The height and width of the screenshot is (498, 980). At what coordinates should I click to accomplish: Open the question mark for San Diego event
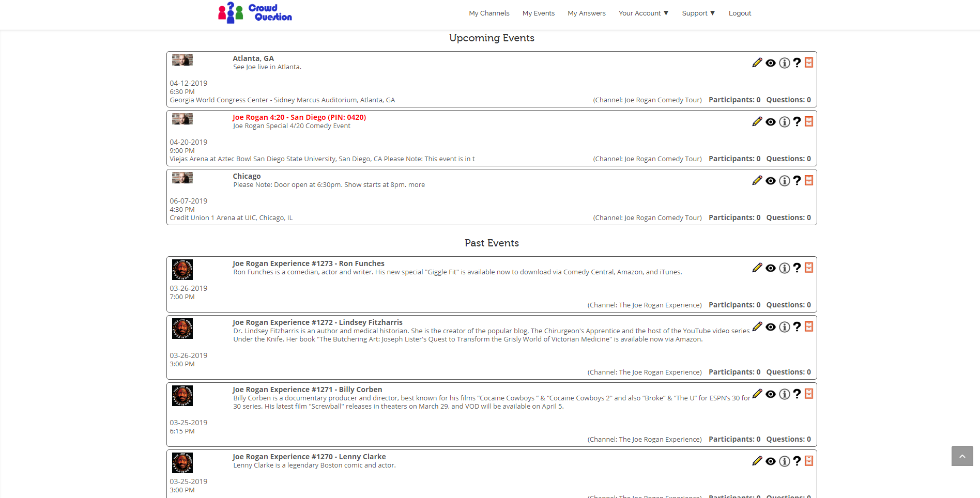(x=797, y=121)
